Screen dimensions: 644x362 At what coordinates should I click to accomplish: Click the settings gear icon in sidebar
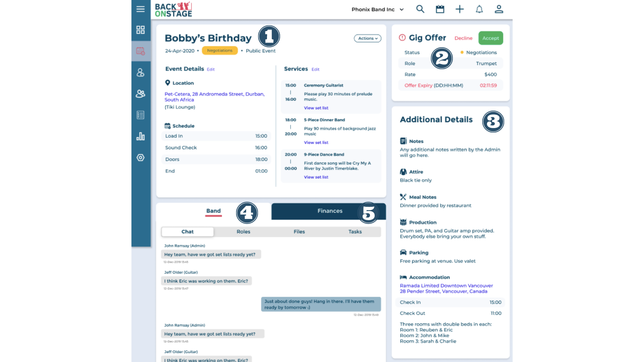pos(141,157)
